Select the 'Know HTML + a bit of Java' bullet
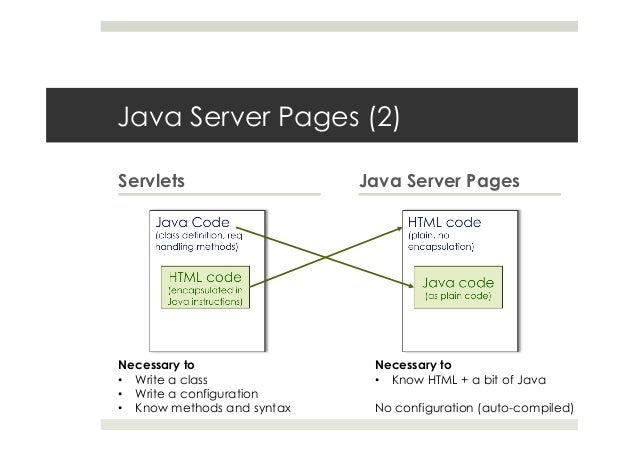Screen dimensions: 638x451 tap(469, 380)
